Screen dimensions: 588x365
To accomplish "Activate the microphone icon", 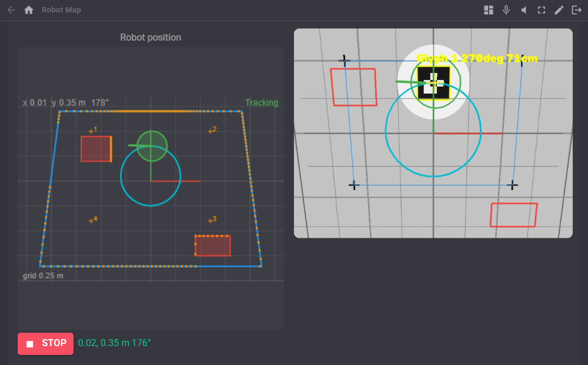I will (506, 10).
